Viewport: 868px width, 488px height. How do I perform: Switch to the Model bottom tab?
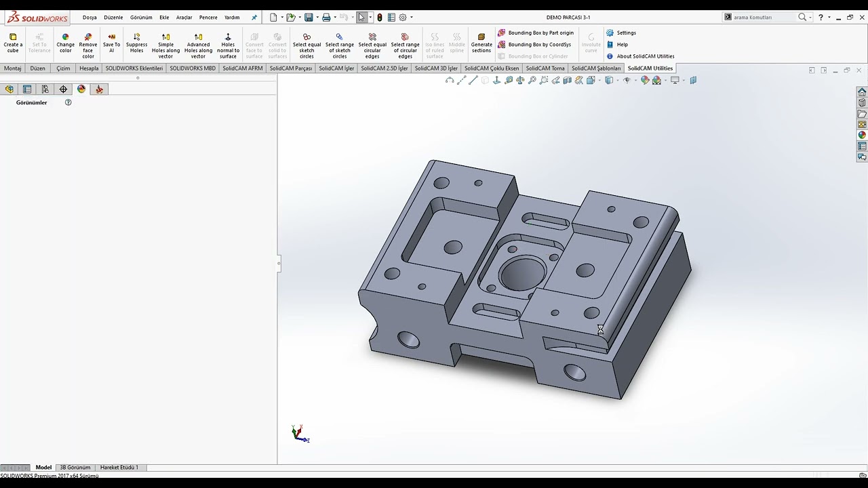pyautogui.click(x=43, y=468)
